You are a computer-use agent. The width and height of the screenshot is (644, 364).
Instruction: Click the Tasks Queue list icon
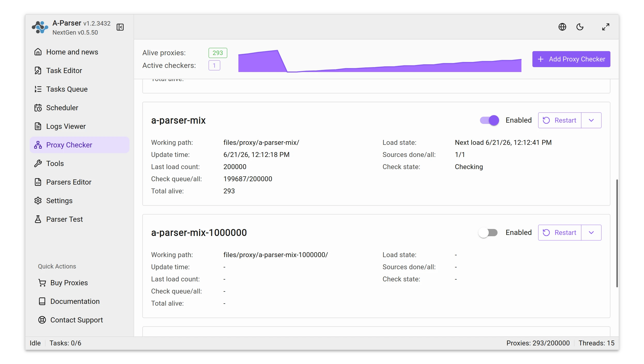(38, 89)
